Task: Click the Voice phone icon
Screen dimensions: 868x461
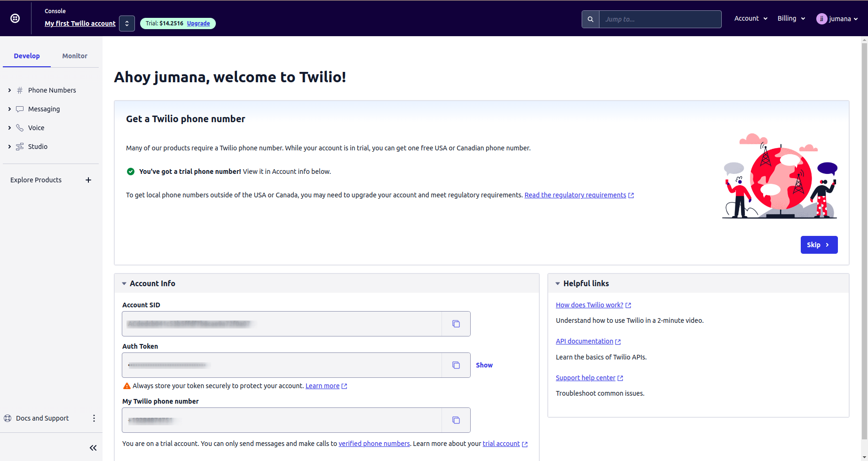Action: (20, 128)
